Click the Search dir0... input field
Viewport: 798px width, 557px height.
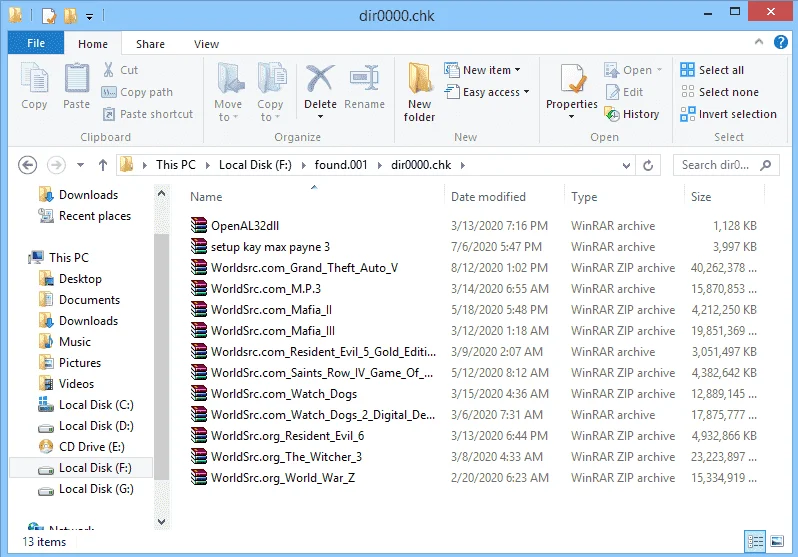[x=726, y=165]
